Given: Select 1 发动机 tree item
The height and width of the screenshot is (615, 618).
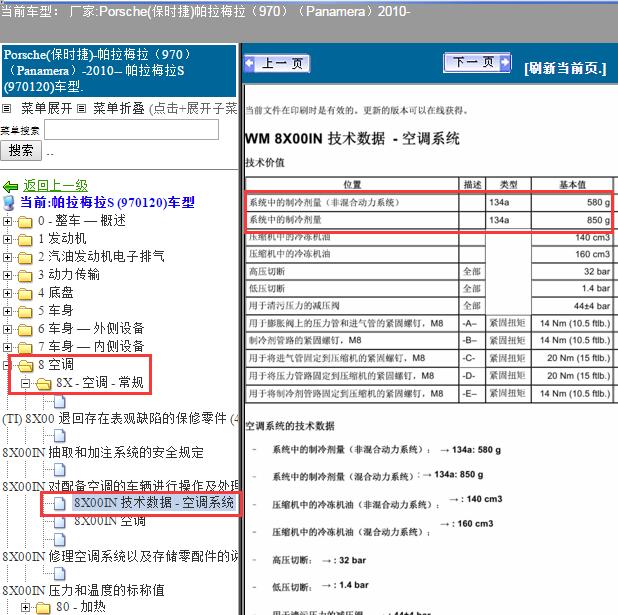Looking at the screenshot, I should (62, 239).
